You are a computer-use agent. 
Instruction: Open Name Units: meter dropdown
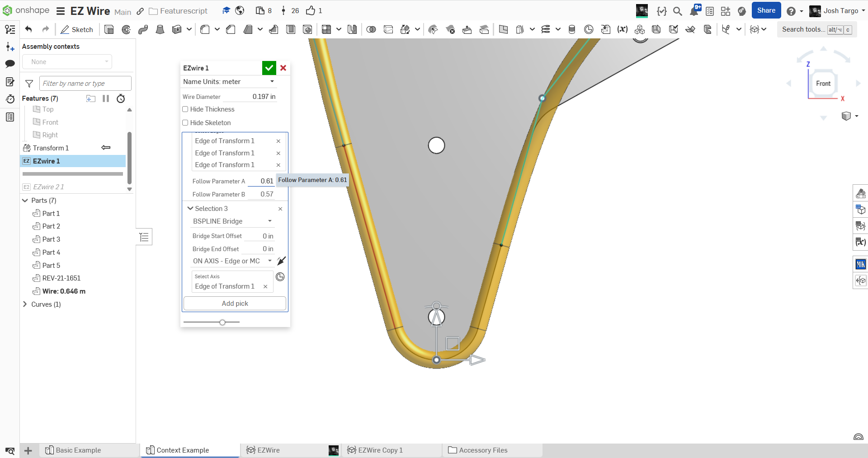(229, 82)
